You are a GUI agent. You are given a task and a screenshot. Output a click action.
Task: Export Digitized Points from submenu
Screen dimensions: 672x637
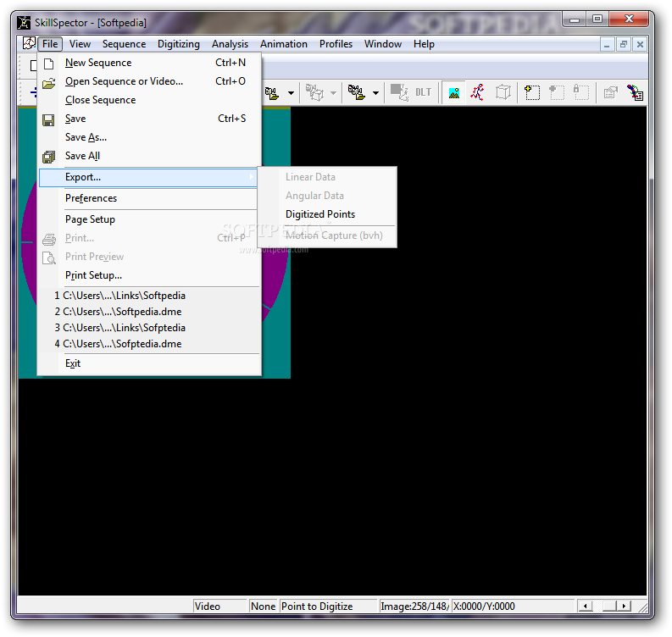point(327,214)
